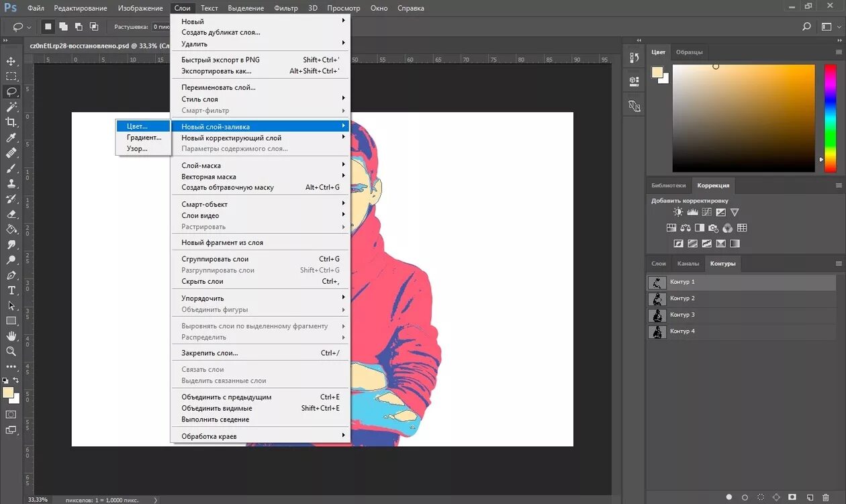Select the Path Selection arrow tool
The image size is (846, 504).
point(11,305)
